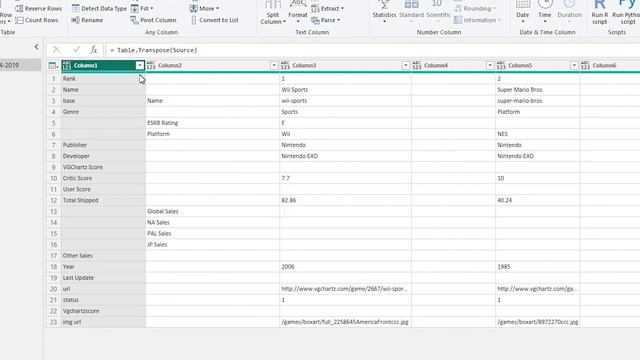Click the formula bar confirm checkmark icon
The image size is (640, 360).
[76, 50]
